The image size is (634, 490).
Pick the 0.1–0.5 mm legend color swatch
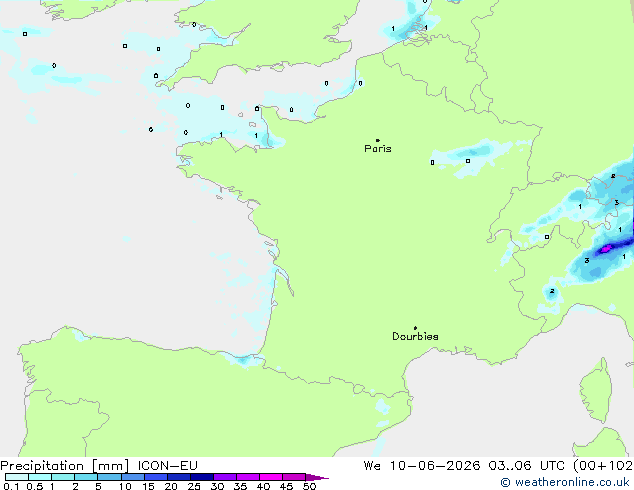tap(17, 477)
